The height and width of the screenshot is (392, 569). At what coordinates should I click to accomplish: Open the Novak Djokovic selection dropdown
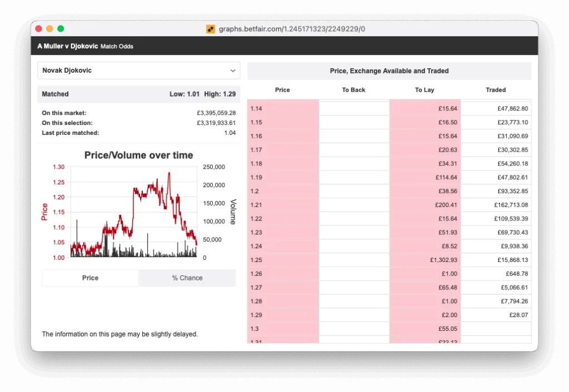(138, 71)
